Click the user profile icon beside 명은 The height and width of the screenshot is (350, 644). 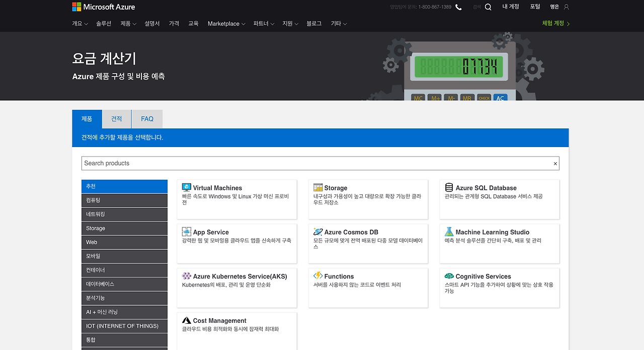567,7
